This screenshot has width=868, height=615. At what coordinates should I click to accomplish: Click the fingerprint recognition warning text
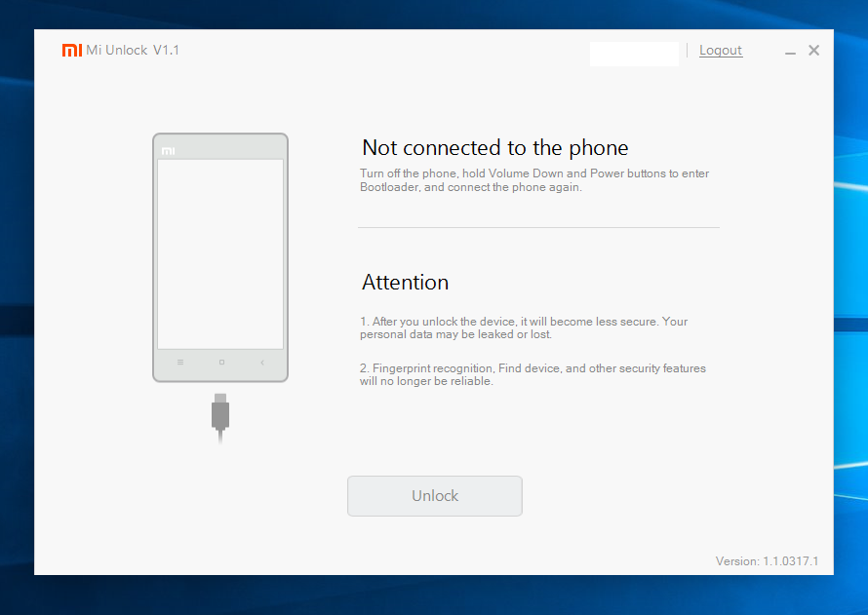533,374
